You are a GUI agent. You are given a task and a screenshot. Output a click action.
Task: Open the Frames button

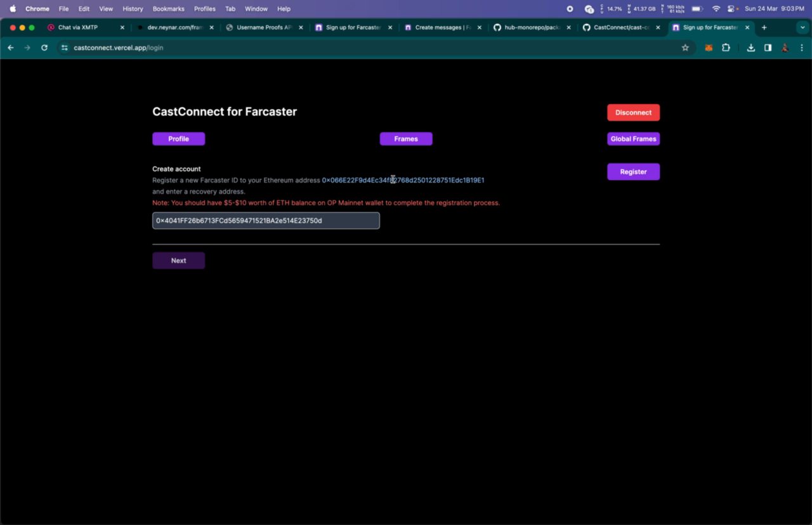tap(406, 139)
